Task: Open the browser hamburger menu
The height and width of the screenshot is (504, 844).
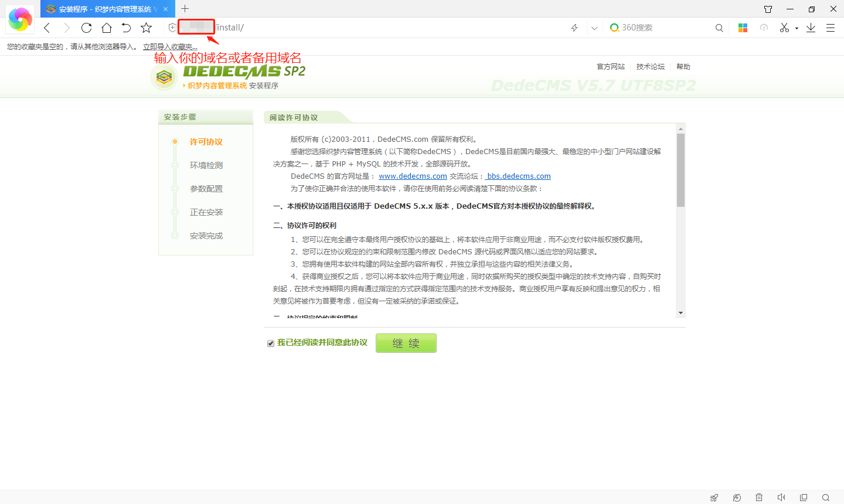Action: point(831,28)
